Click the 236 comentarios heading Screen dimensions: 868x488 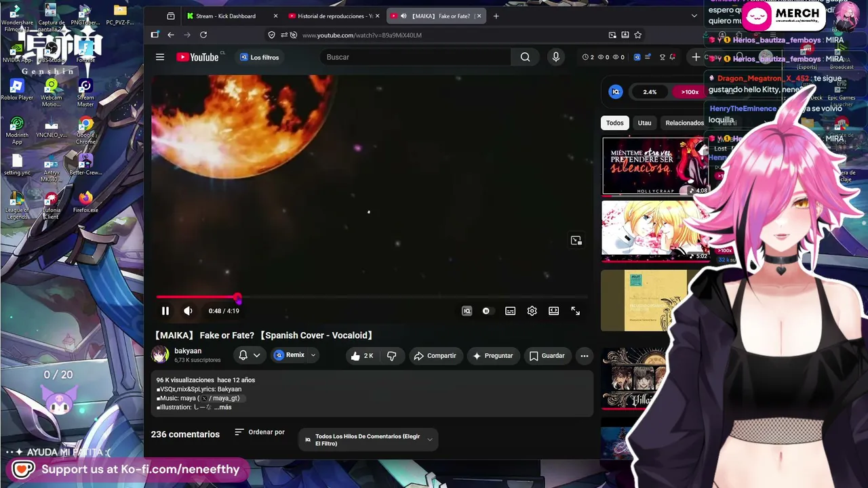point(185,434)
